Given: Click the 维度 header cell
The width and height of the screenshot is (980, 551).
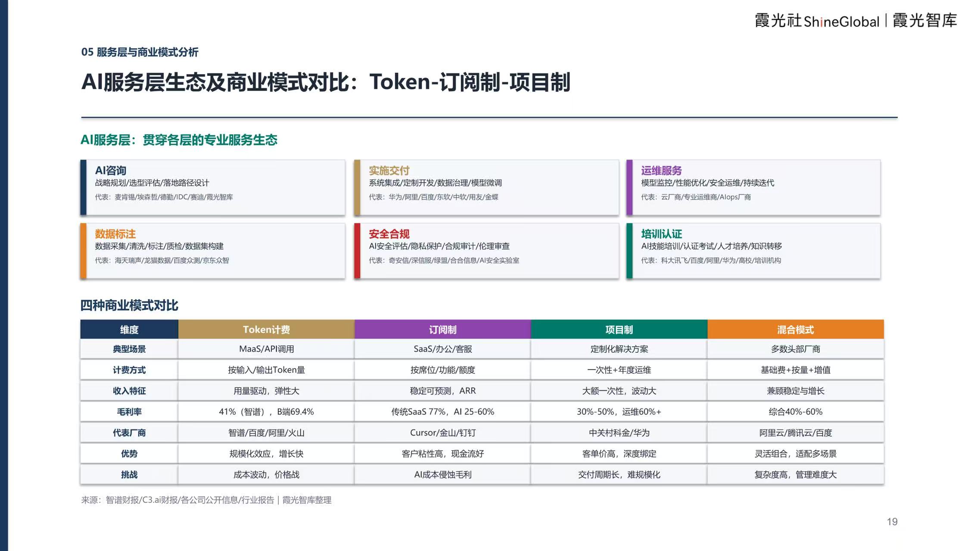Looking at the screenshot, I should [x=129, y=330].
